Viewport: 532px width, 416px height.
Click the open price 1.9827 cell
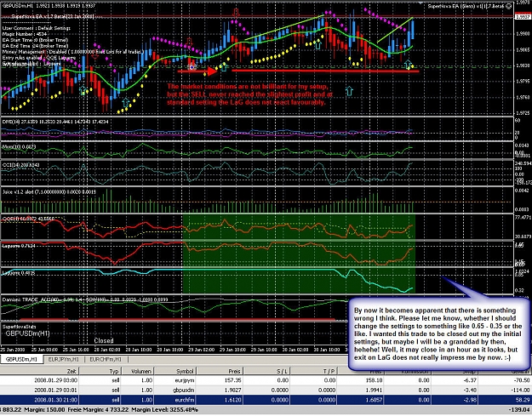point(232,390)
